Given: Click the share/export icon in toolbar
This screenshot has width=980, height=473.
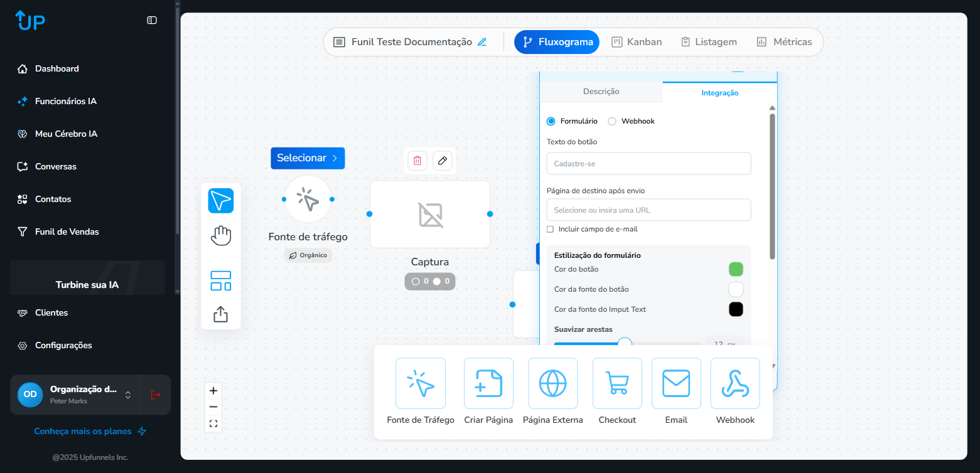Looking at the screenshot, I should click(220, 314).
